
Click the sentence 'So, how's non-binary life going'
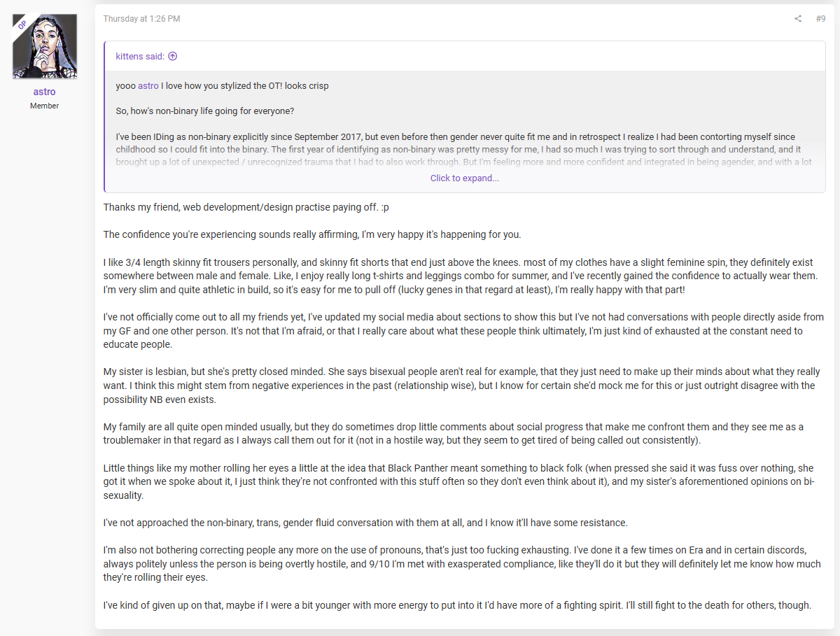[x=205, y=111]
